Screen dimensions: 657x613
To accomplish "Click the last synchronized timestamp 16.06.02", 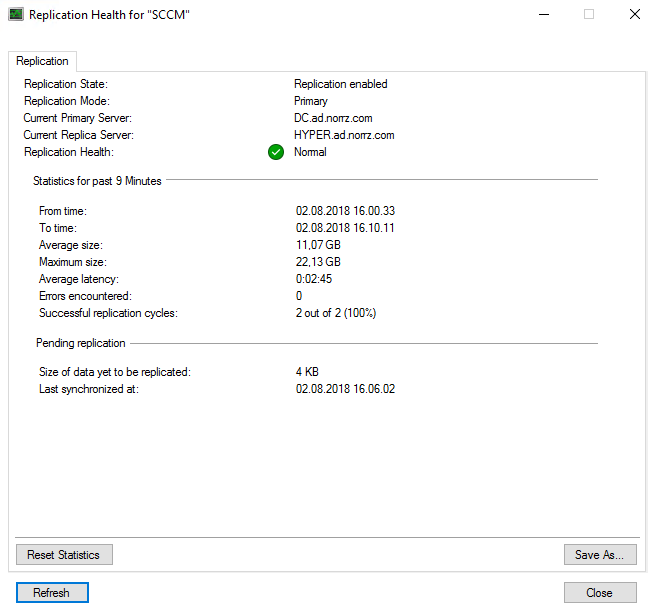I will (345, 389).
